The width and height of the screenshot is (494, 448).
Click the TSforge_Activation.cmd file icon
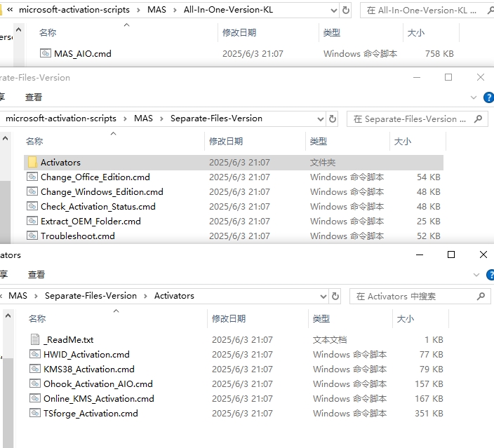pos(35,413)
